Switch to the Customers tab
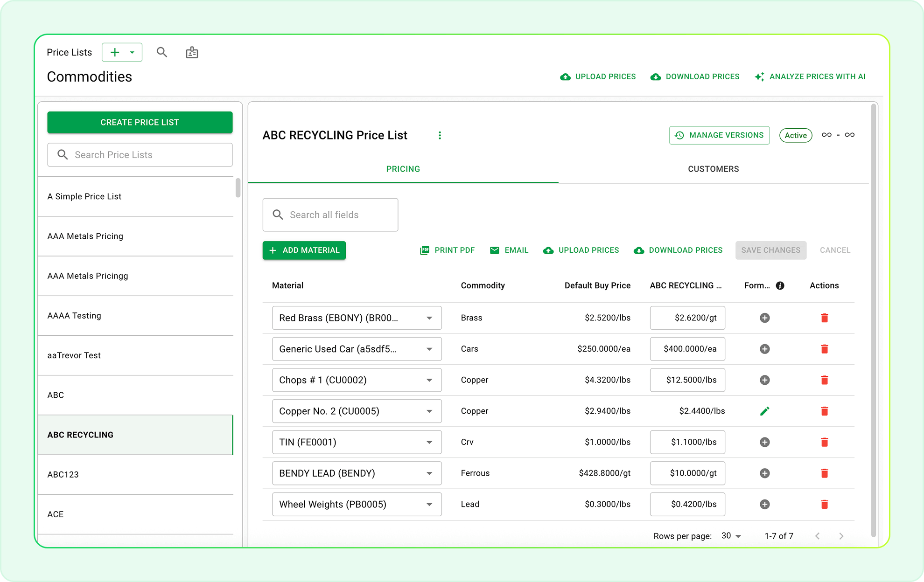Screen dimensions: 924x582 tap(713, 169)
